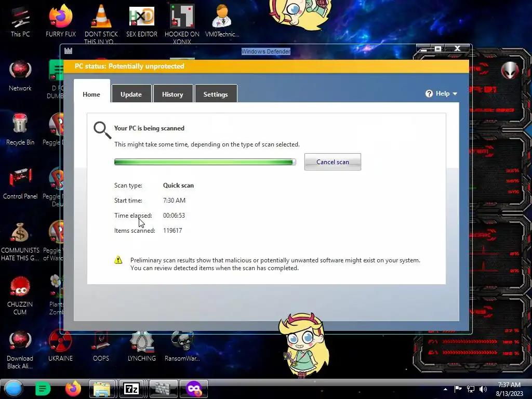Open the Action Center flag icon
Image resolution: width=532 pixels, height=399 pixels.
458,389
